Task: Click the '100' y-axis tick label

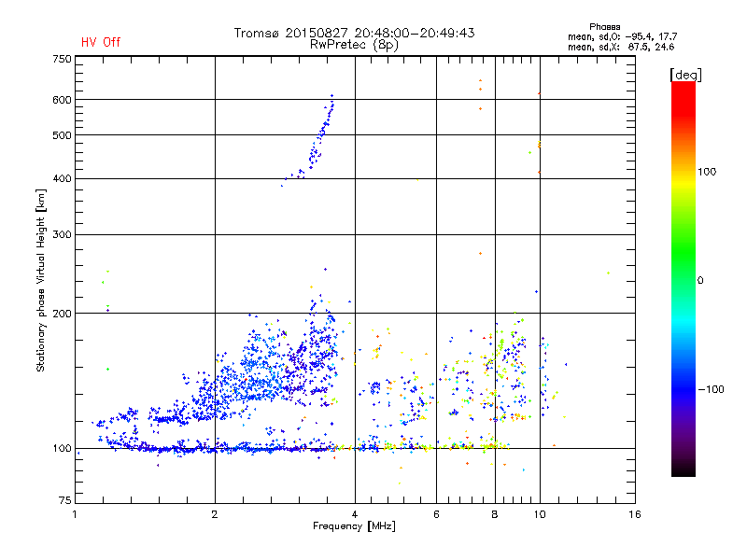Action: coord(62,448)
